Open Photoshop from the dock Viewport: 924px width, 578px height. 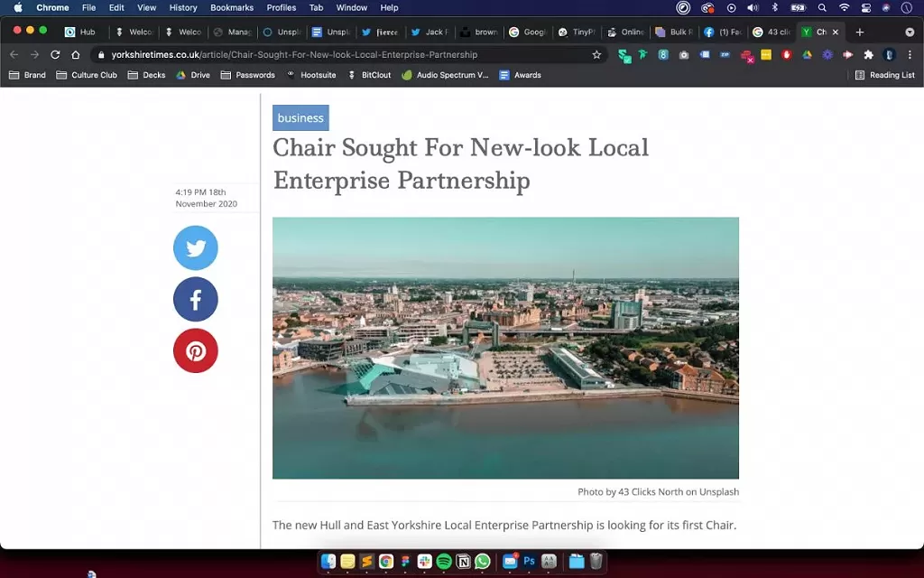[530, 562]
